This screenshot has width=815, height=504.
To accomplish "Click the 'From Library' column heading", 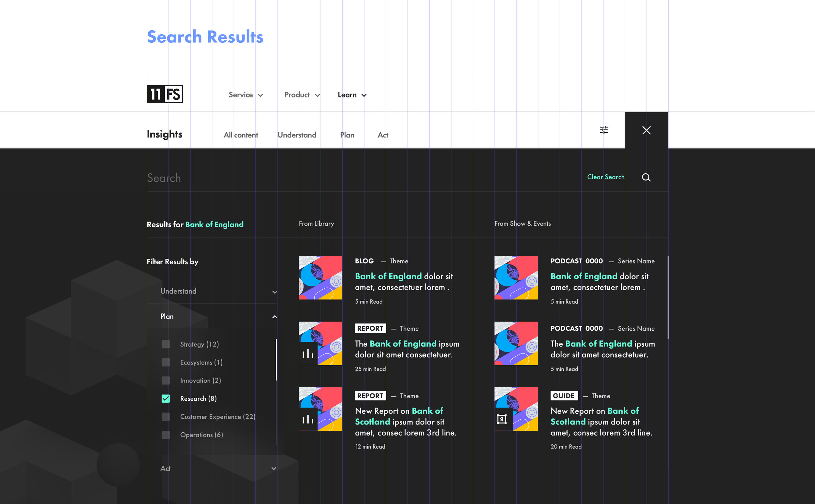I will pyautogui.click(x=317, y=224).
